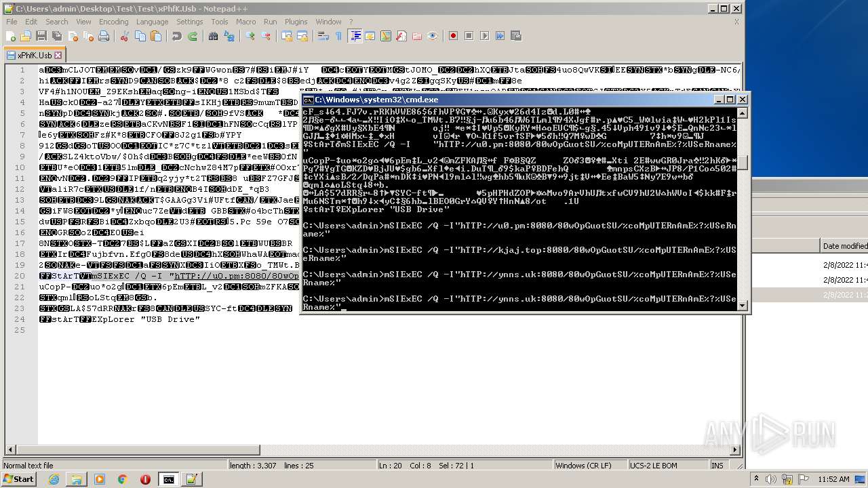Select the xPhfK.Usb document tab
Viewport: 868px width, 488px height.
click(34, 55)
